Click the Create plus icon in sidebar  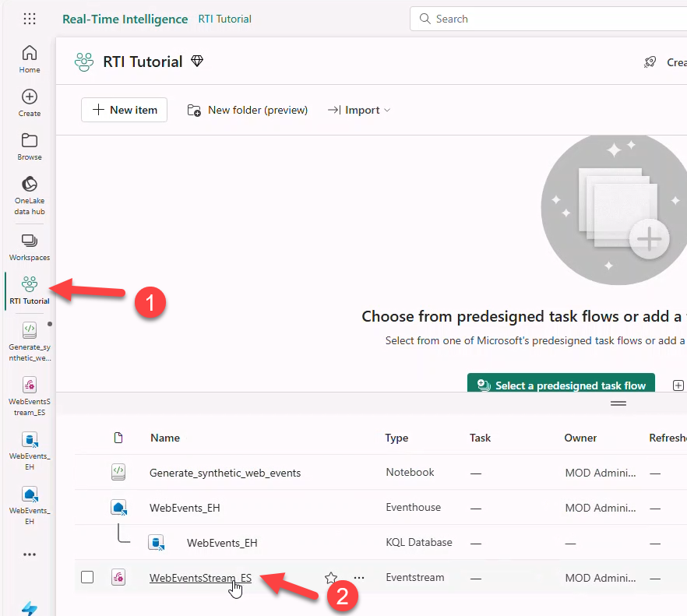point(30,103)
